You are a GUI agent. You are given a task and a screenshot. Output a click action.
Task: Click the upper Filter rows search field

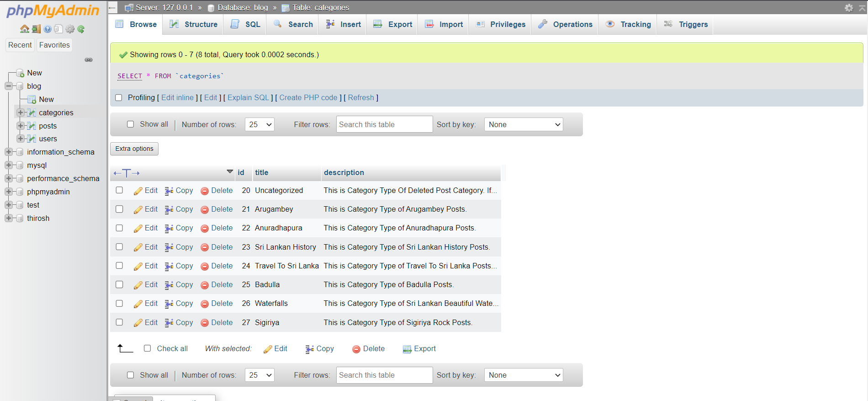(384, 124)
